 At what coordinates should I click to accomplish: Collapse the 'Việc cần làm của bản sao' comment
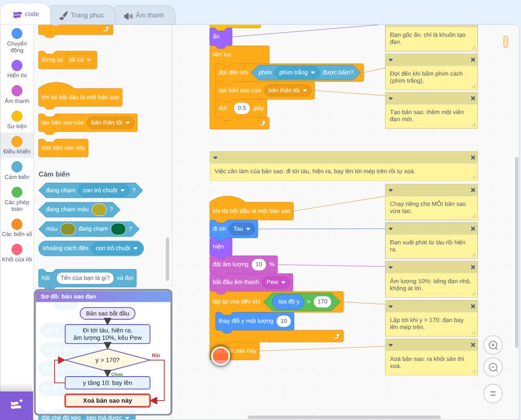tap(215, 157)
